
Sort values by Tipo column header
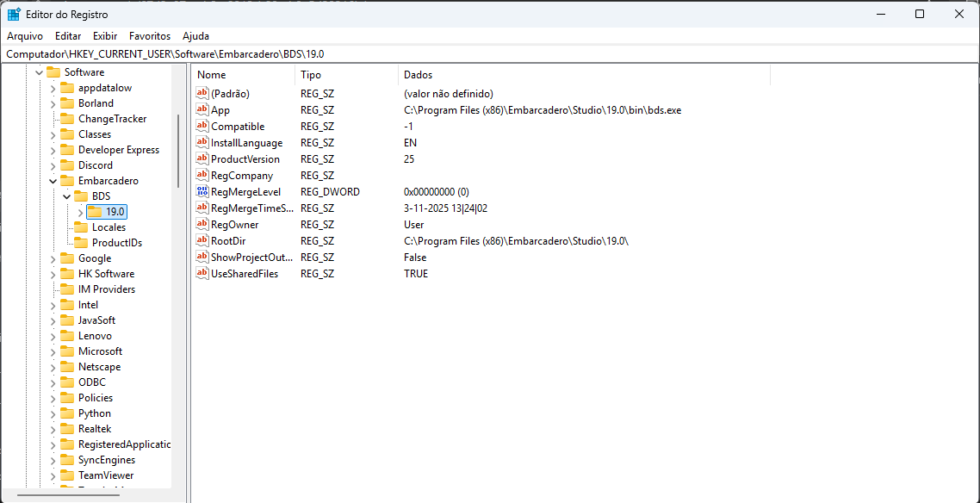346,75
